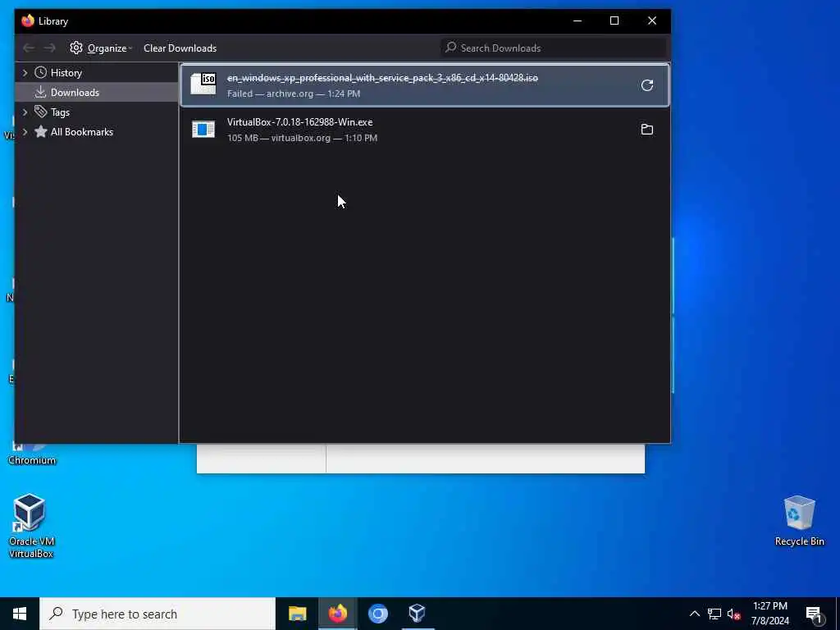Select Tags in the Library sidebar
Viewport: 840px width, 630px height.
click(x=97, y=112)
